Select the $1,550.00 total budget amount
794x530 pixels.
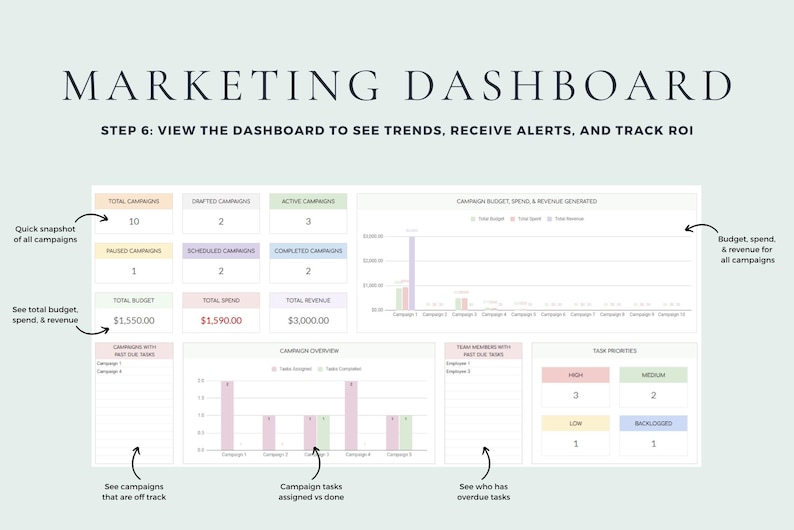(x=134, y=320)
